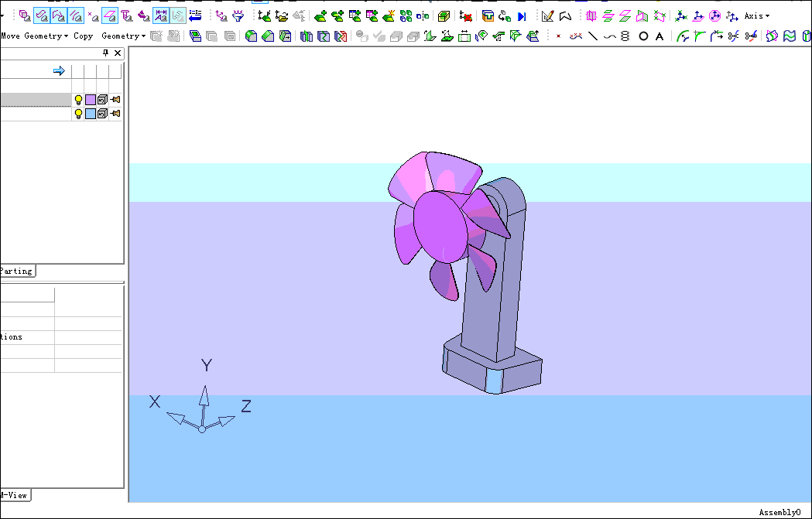Select the Chamfer edge tool icon

[268, 36]
